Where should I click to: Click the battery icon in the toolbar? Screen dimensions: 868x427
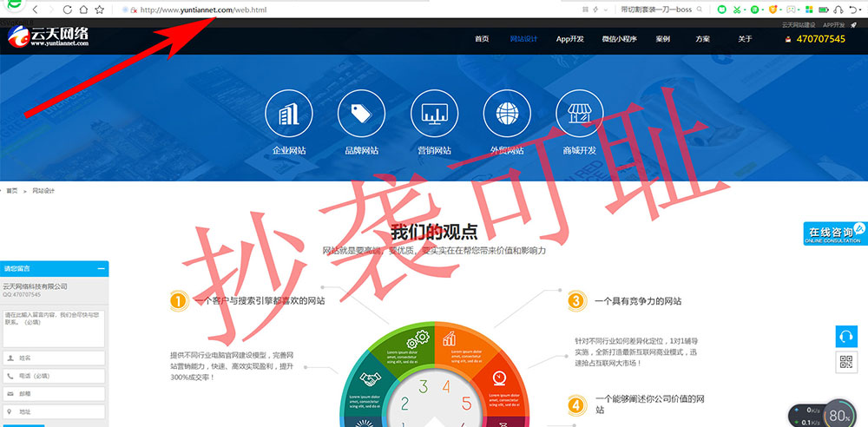(824, 10)
